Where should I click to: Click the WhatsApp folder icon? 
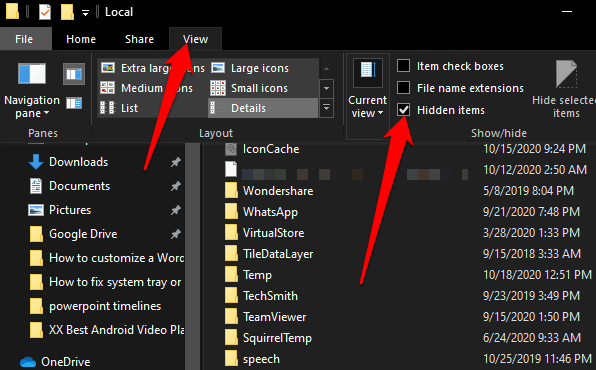[x=231, y=212]
